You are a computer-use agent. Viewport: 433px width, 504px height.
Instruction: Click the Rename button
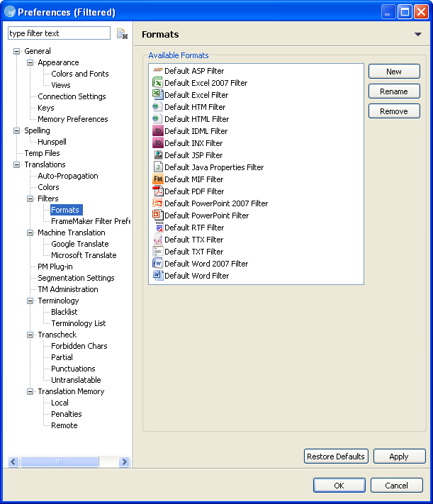394,91
